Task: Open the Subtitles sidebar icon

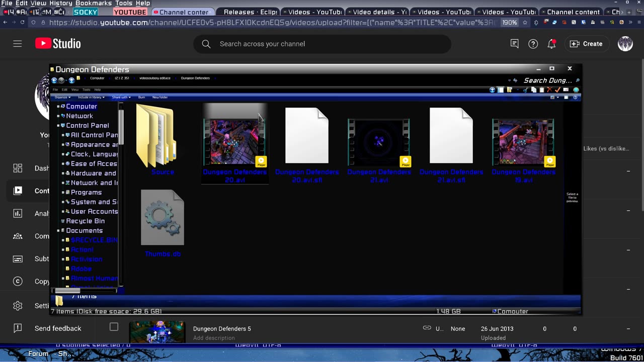Action: (18, 258)
